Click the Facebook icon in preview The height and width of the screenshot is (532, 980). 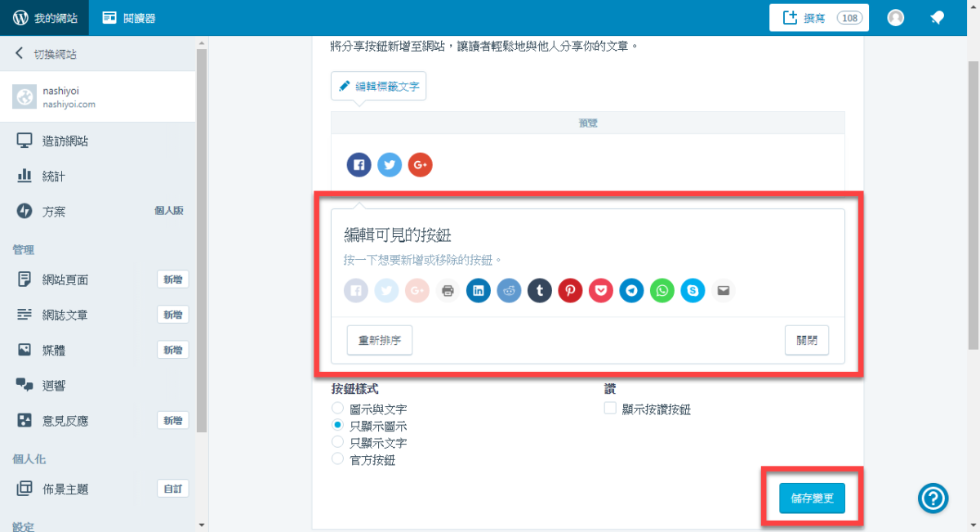point(359,164)
